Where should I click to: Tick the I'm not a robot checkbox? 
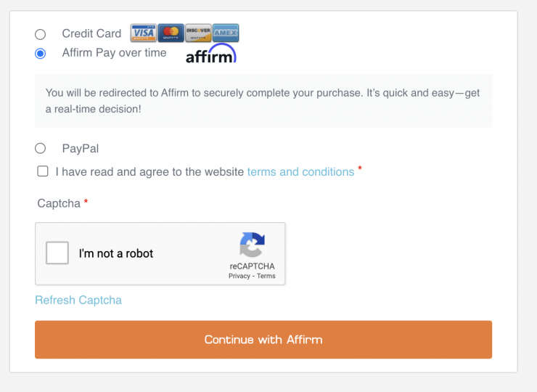[57, 253]
